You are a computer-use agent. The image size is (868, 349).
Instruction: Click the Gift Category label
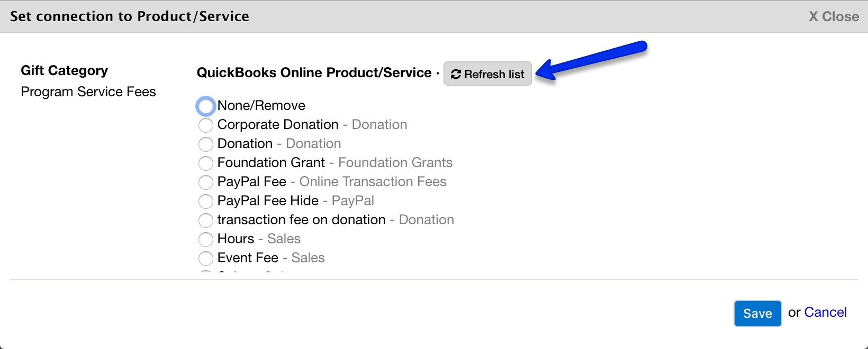coord(64,70)
